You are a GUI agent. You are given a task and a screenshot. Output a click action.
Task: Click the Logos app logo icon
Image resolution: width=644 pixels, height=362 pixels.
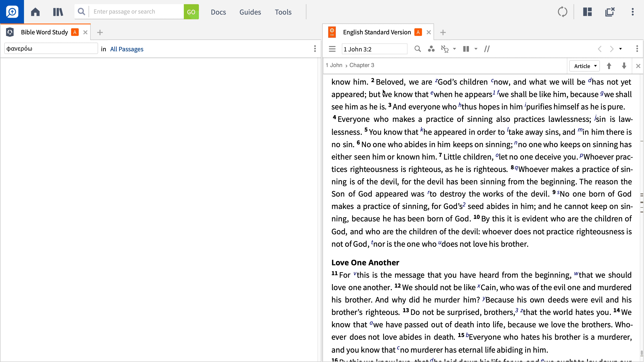[12, 12]
